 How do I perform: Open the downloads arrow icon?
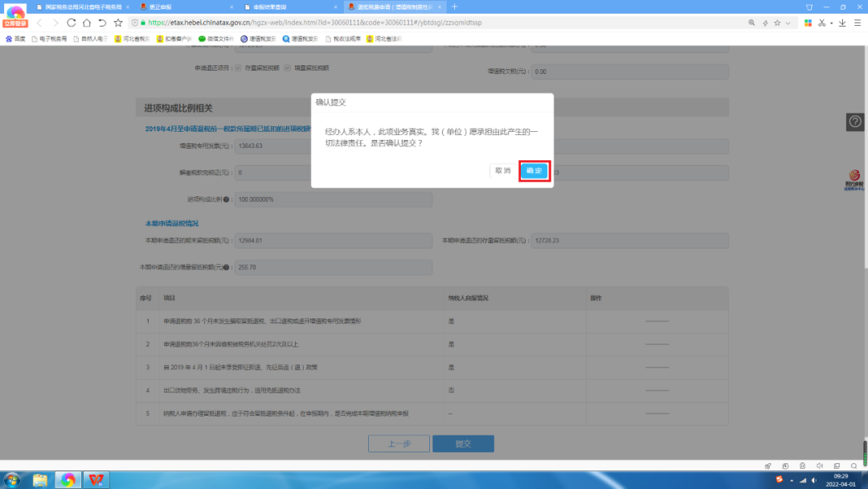[x=842, y=23]
